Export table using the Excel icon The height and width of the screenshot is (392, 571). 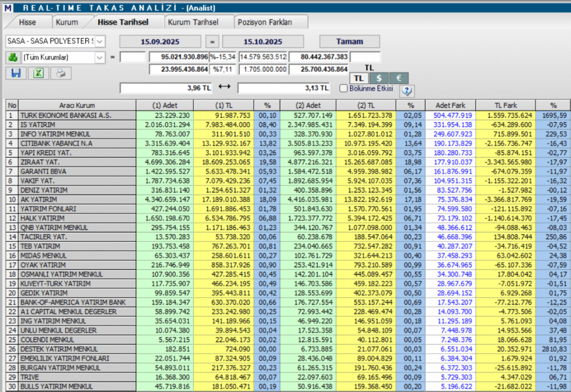point(38,73)
